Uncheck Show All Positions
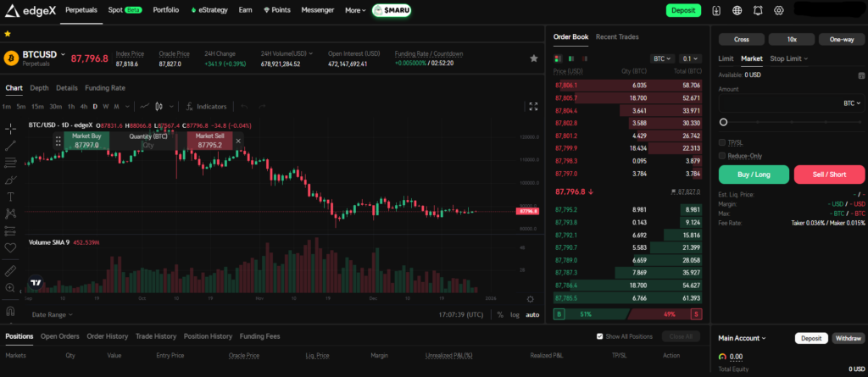 [600, 336]
